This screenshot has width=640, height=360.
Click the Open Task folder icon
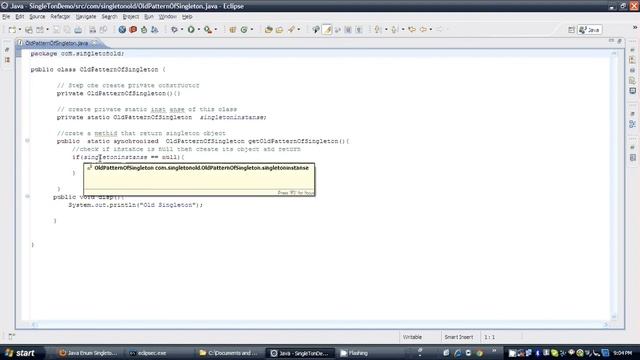pyautogui.click(x=280, y=30)
